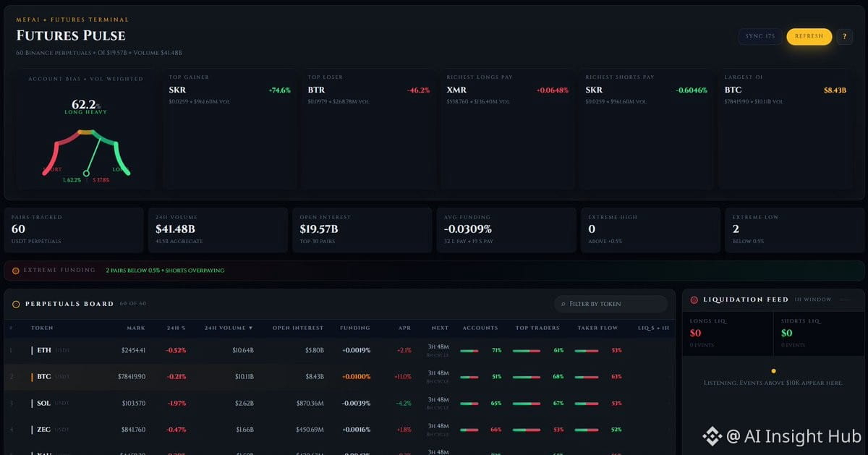Click SOL 24H change -1.97%
This screenshot has width=868, height=455.
[x=176, y=403]
